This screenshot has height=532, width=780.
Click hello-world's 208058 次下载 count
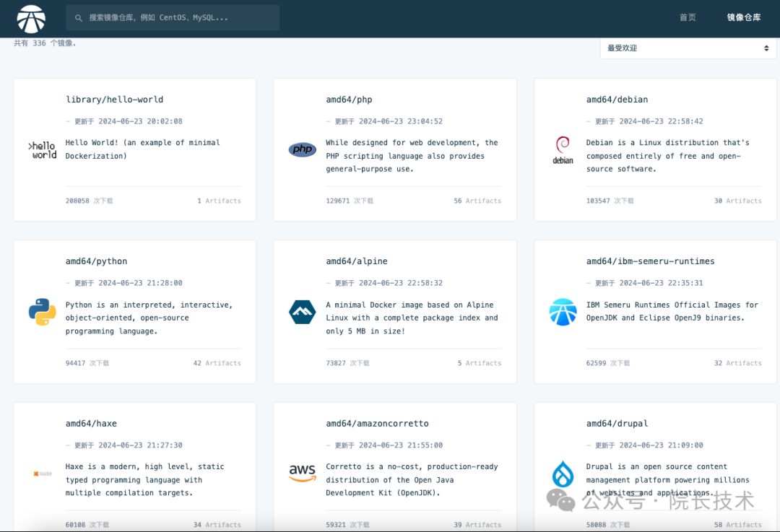tap(89, 201)
